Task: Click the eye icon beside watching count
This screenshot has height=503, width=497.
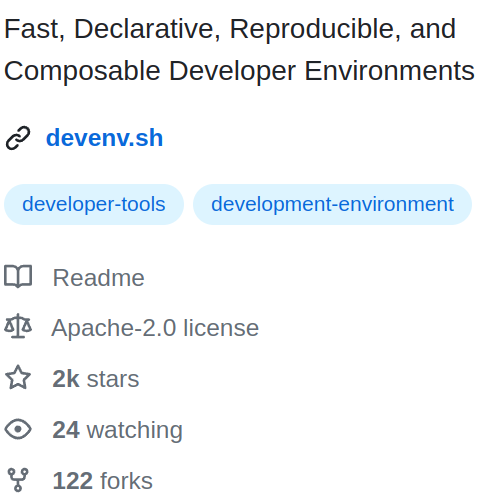Action: [18, 429]
